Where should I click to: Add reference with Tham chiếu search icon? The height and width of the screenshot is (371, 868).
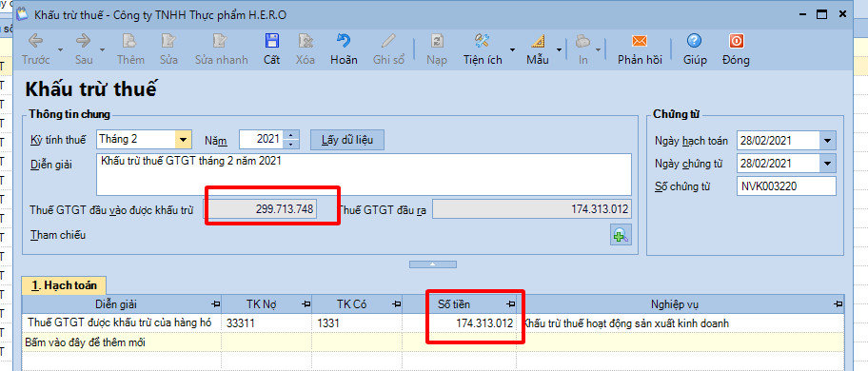tap(621, 236)
